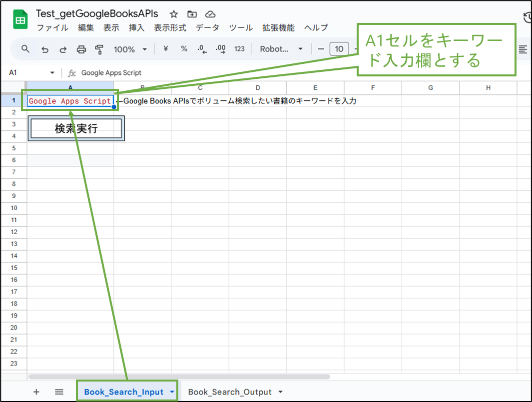The width and height of the screenshot is (532, 402).
Task: Select column E header
Action: (315, 88)
